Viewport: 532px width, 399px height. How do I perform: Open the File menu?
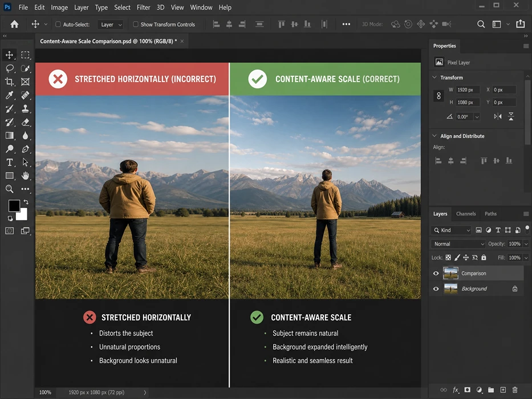tap(23, 7)
